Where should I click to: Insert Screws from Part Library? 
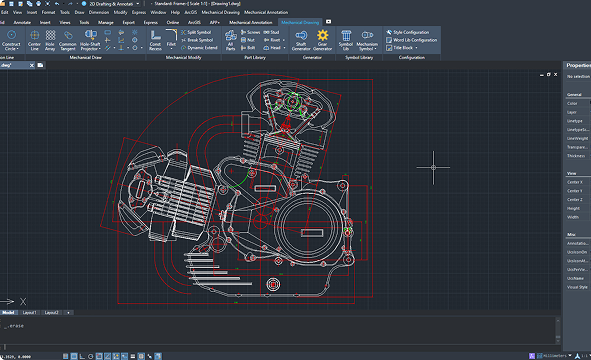tap(250, 32)
